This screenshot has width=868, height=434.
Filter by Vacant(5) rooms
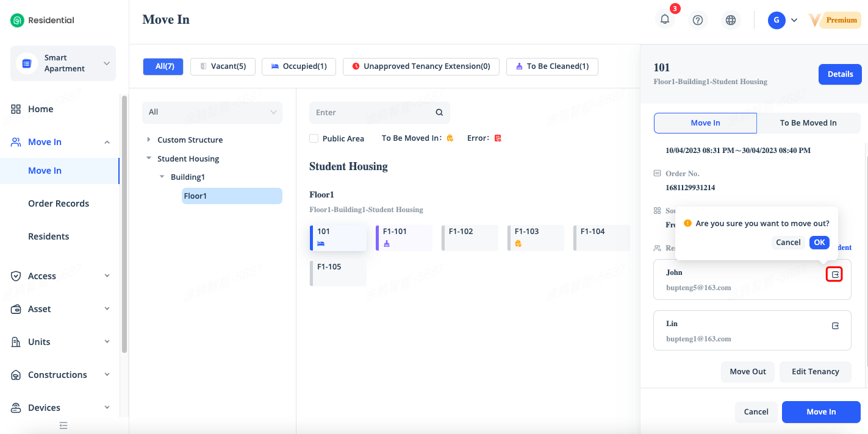click(x=222, y=66)
